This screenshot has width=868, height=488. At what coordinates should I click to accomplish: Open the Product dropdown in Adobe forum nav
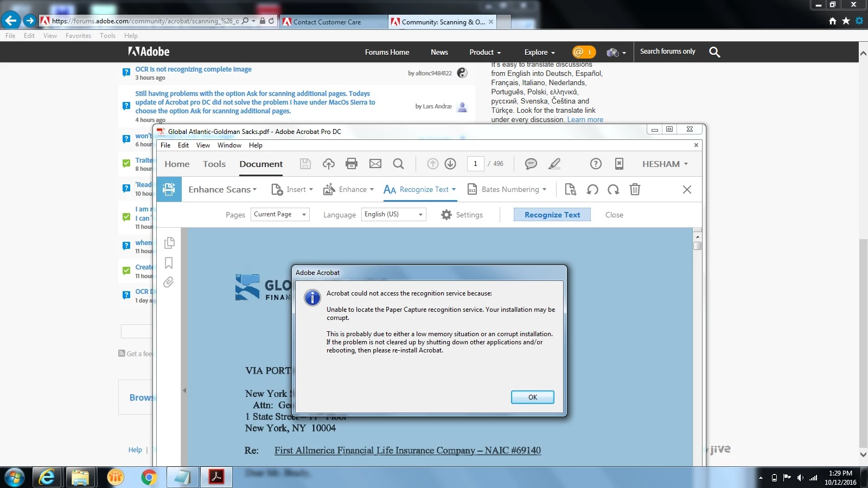(x=485, y=52)
